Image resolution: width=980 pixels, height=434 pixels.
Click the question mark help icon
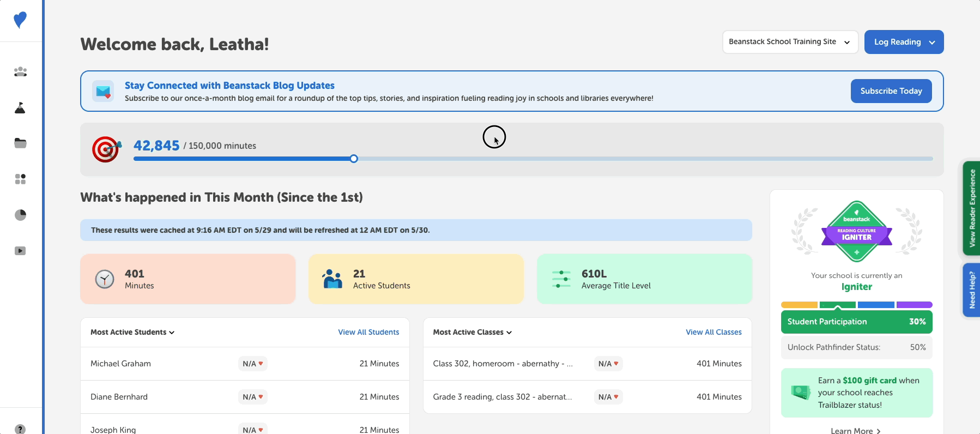pos(20,429)
